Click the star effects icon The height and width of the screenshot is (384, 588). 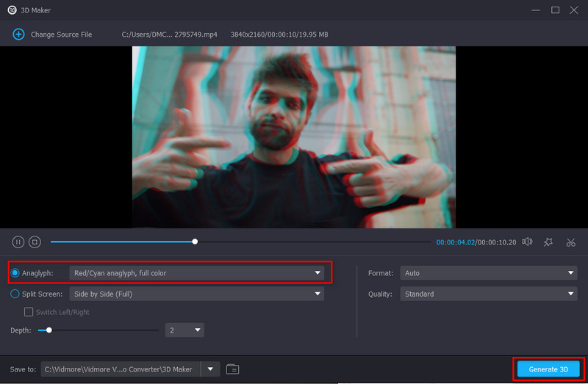point(548,242)
